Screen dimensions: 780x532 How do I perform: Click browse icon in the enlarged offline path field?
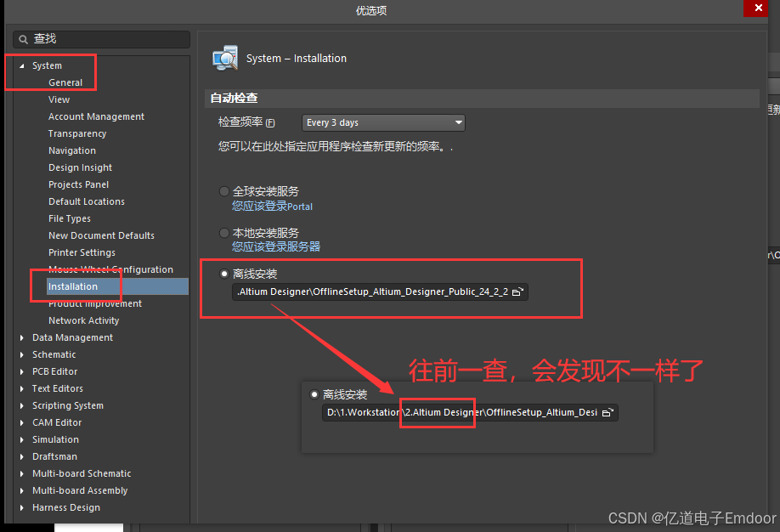608,412
